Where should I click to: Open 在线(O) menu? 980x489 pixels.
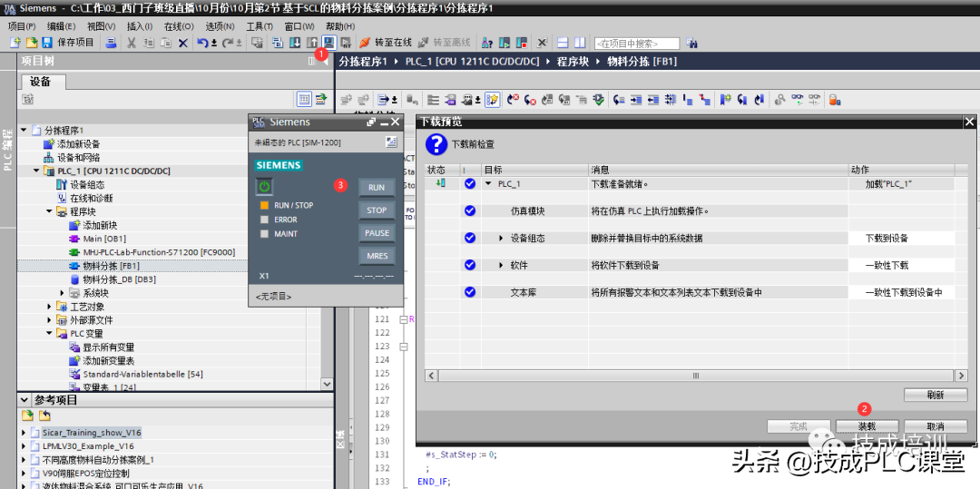[180, 26]
